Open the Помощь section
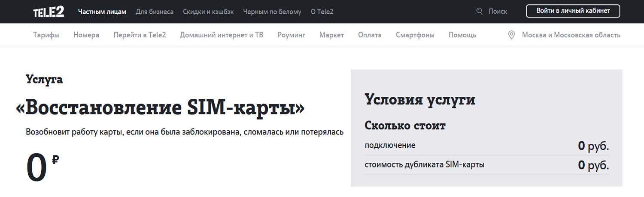644x197 pixels. [462, 35]
